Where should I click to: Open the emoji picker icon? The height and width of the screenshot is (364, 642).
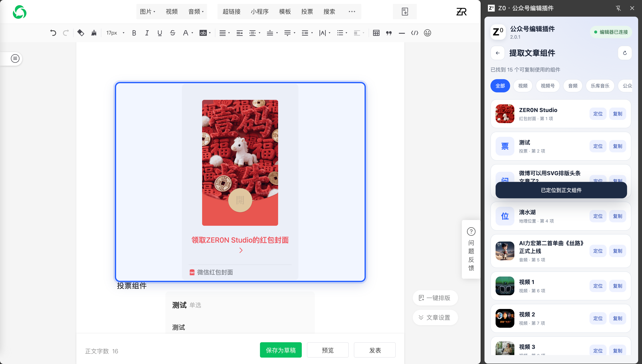click(427, 33)
